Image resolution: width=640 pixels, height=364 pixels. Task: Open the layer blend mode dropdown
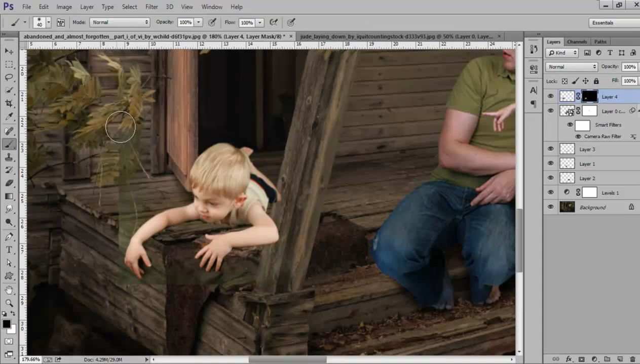coord(572,67)
